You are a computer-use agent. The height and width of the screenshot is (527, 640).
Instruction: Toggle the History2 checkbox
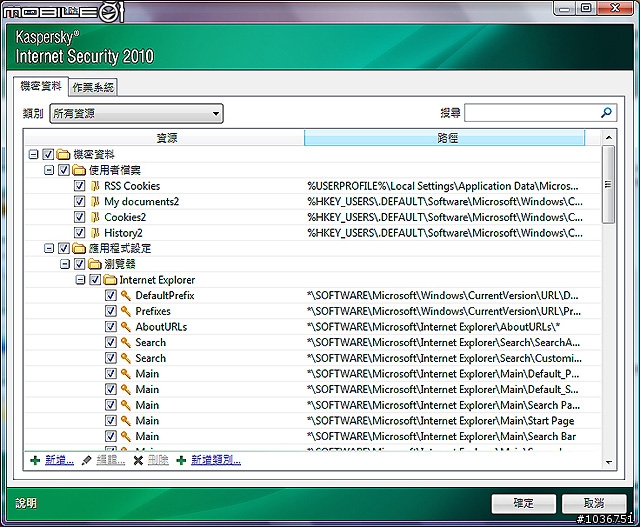(x=80, y=233)
